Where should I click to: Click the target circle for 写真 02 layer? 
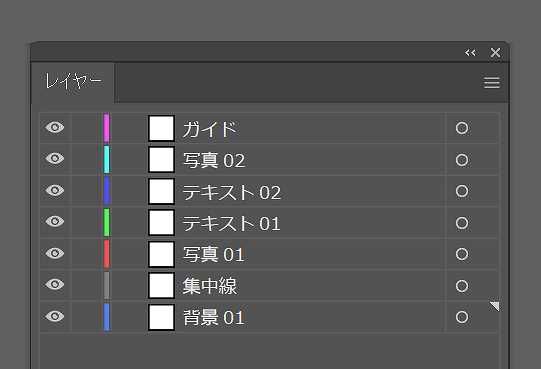coord(462,160)
